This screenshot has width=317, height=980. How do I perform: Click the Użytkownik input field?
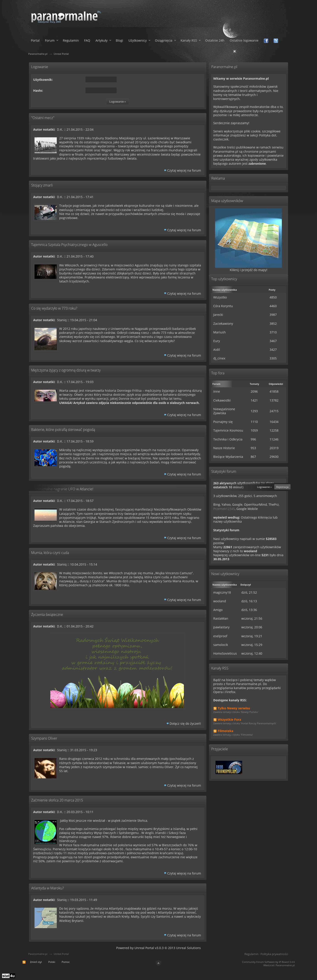tap(101, 79)
